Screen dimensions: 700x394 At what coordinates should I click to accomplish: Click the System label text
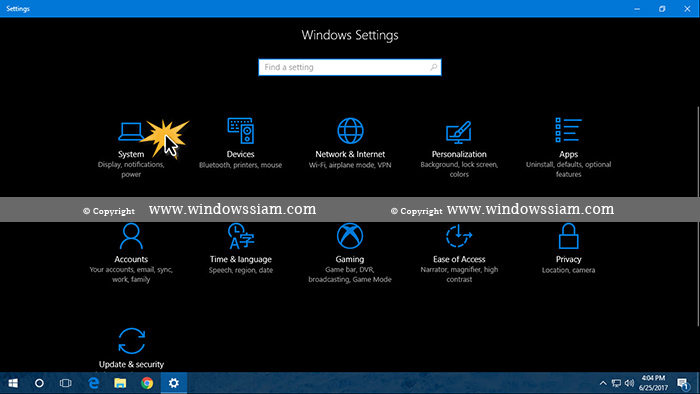[131, 154]
